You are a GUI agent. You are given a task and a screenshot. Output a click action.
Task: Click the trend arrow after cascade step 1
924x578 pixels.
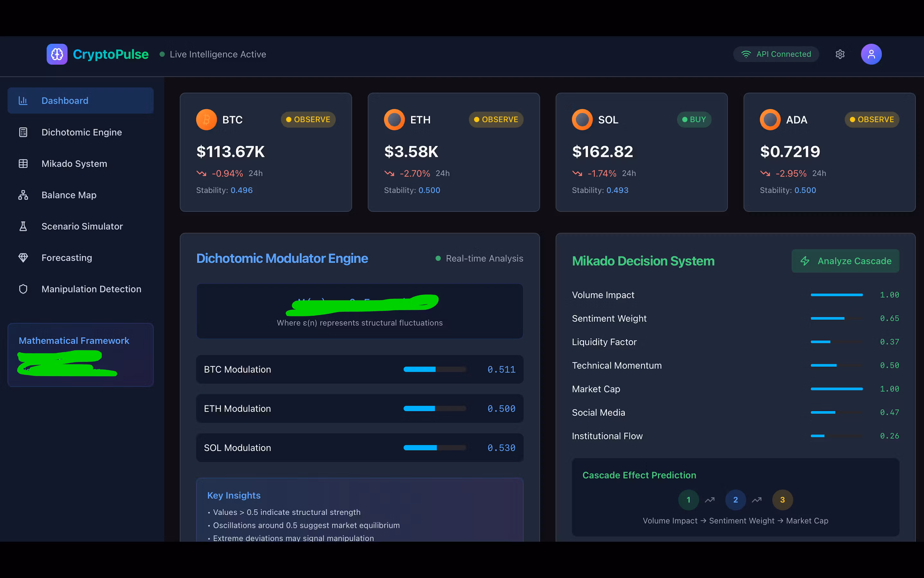pos(710,500)
